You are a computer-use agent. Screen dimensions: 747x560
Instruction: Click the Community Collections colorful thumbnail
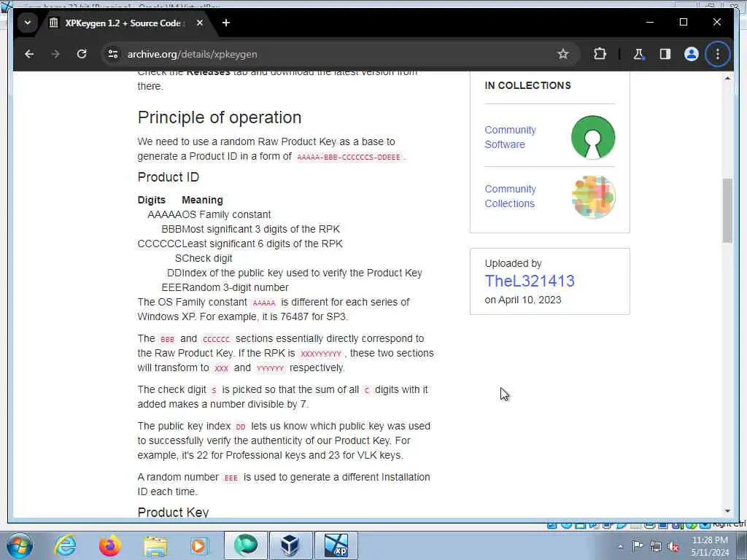(593, 196)
